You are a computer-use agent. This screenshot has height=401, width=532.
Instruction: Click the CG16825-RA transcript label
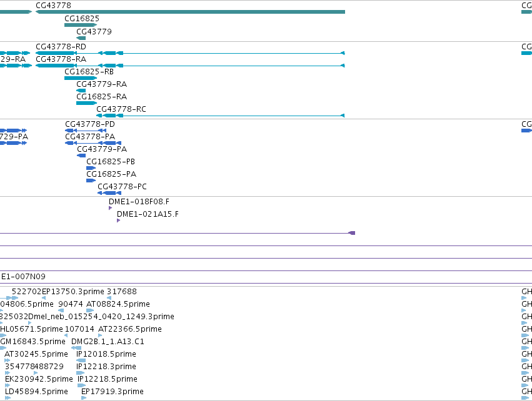coord(101,97)
